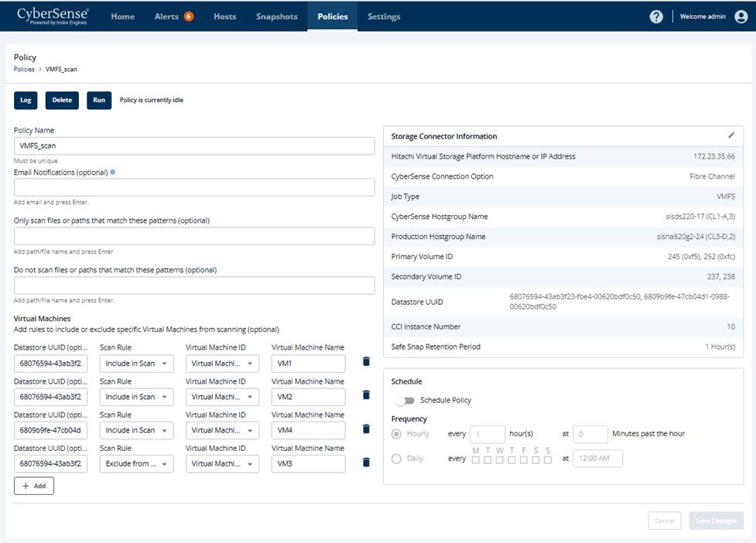Run the policy with Run button
756x543 pixels.
click(x=99, y=101)
